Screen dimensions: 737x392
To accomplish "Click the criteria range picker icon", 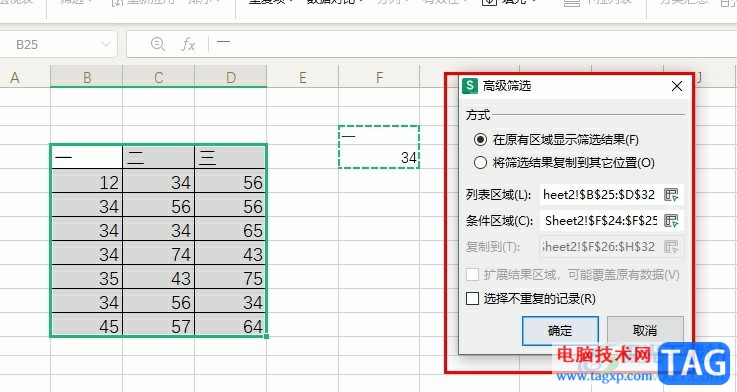I will tap(671, 220).
